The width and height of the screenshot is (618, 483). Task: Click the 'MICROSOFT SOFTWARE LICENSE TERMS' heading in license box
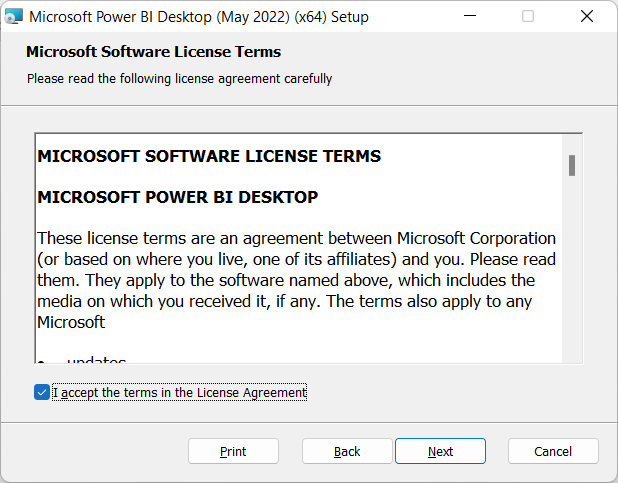coord(209,156)
